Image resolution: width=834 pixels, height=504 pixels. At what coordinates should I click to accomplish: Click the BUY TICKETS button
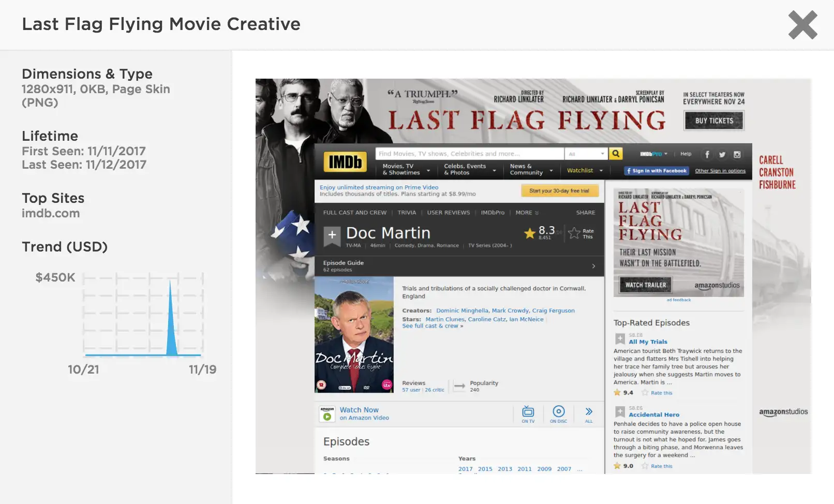tap(714, 121)
